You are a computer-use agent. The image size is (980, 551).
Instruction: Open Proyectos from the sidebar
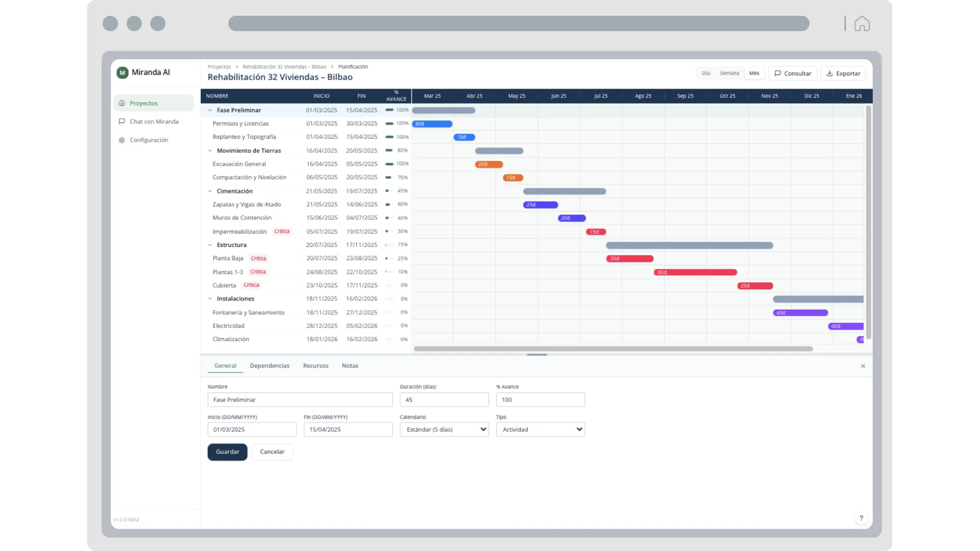pyautogui.click(x=144, y=103)
